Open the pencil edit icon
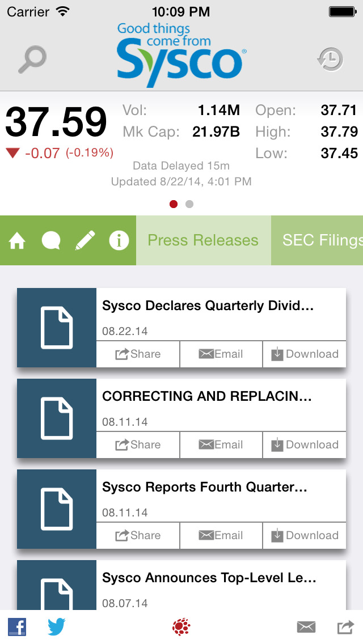363x644 pixels. coord(85,240)
